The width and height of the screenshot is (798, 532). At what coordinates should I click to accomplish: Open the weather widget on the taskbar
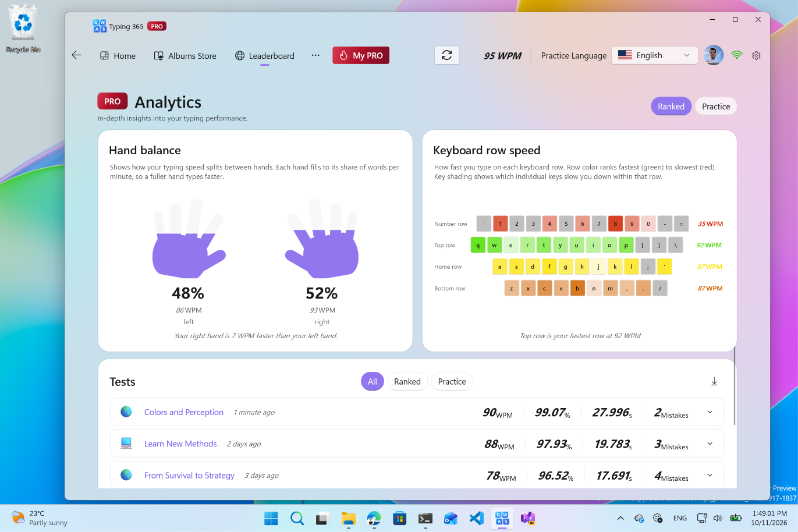[x=40, y=518]
